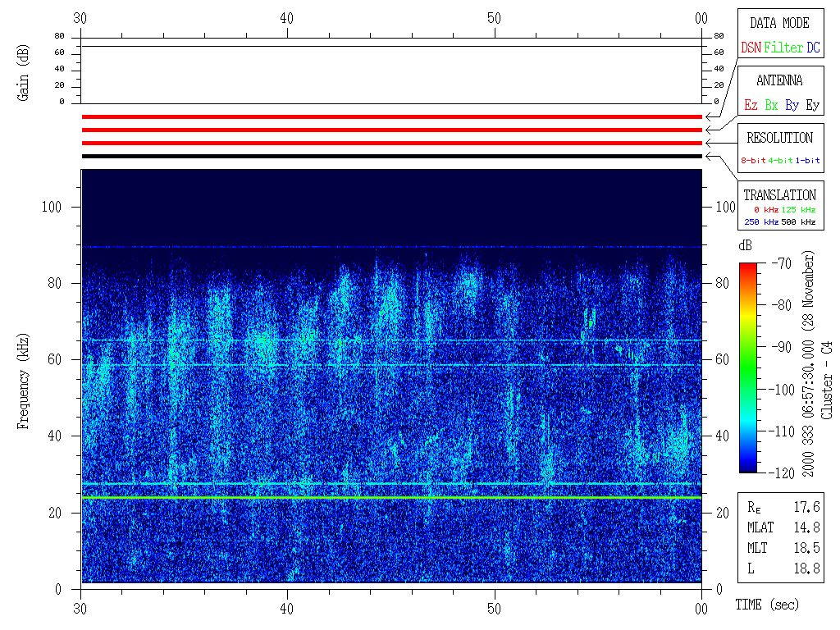Image resolution: width=840 pixels, height=630 pixels.
Task: Click the blue DC data mode label
Action: (813, 48)
